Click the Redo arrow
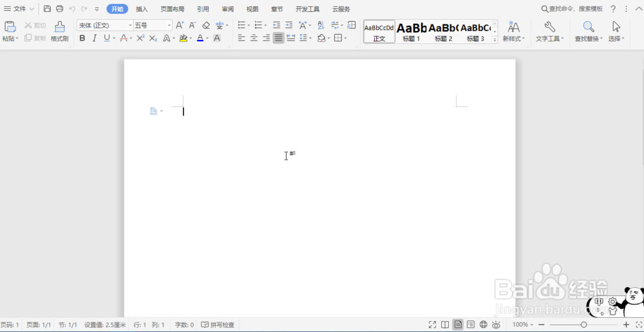The height and width of the screenshot is (332, 644). pos(84,8)
